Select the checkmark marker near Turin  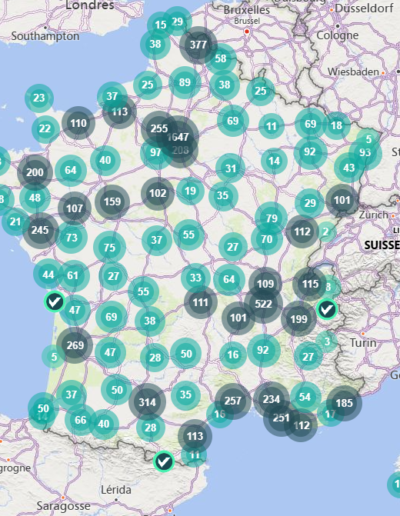click(327, 309)
